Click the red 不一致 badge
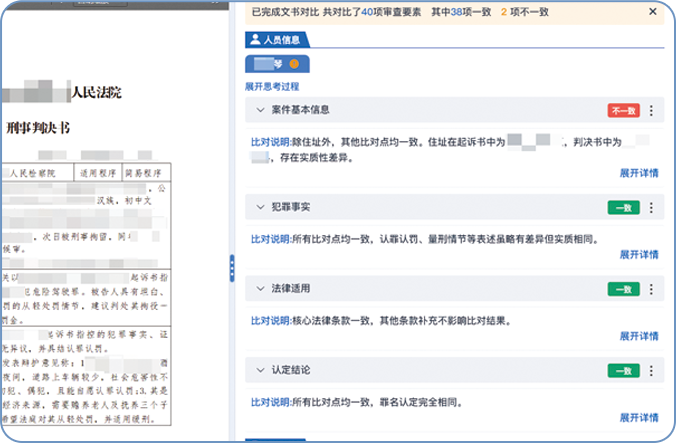This screenshot has width=676, height=443. click(624, 111)
